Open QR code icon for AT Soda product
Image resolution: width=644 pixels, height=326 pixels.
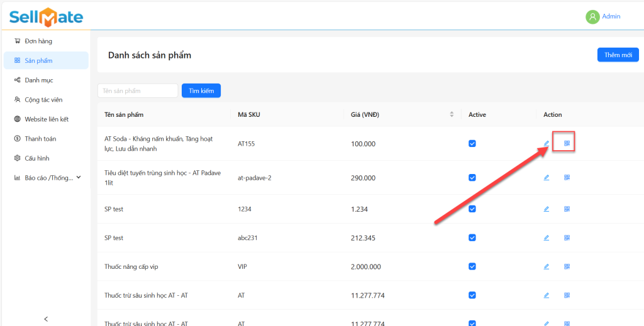(x=567, y=144)
